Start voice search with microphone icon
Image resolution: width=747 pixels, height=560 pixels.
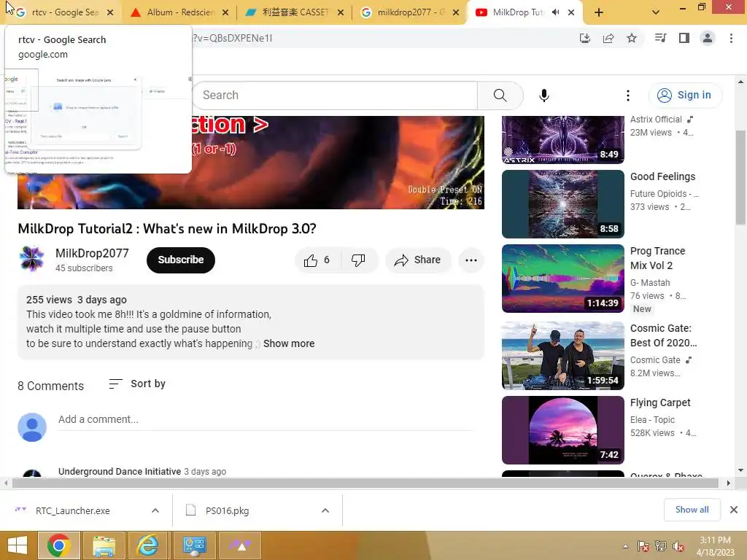pos(544,96)
